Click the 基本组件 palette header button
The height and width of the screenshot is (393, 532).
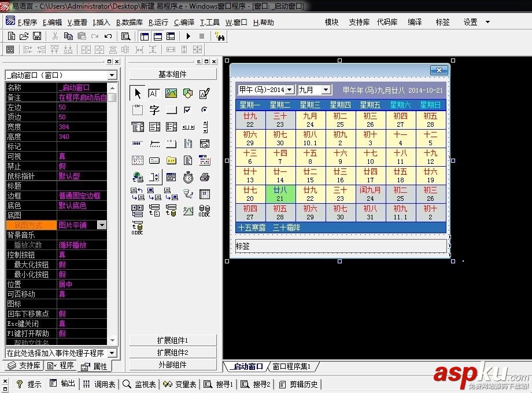(x=173, y=74)
